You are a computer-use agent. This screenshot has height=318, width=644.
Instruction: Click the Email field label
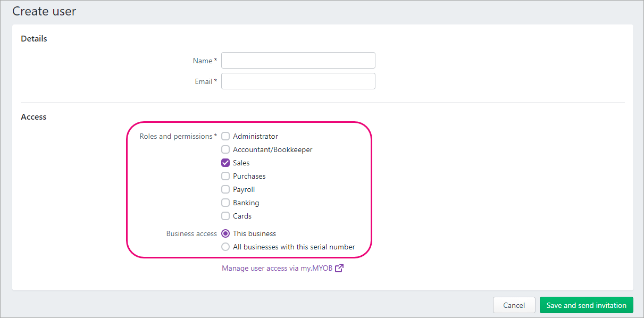pyautogui.click(x=204, y=81)
